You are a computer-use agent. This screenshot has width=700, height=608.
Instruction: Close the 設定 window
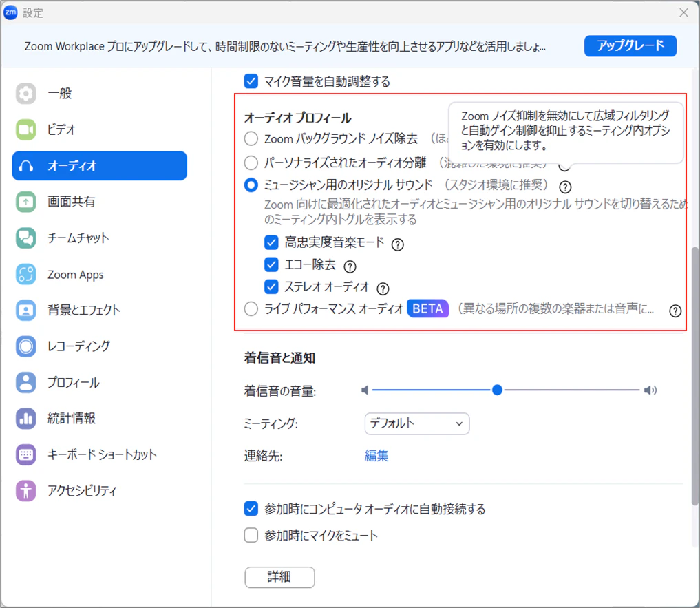[683, 12]
